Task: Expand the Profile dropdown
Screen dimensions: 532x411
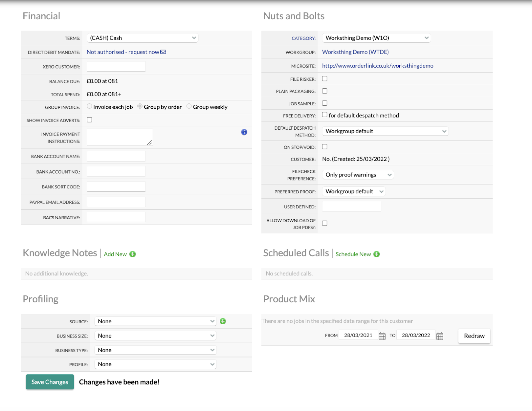Action: point(156,364)
